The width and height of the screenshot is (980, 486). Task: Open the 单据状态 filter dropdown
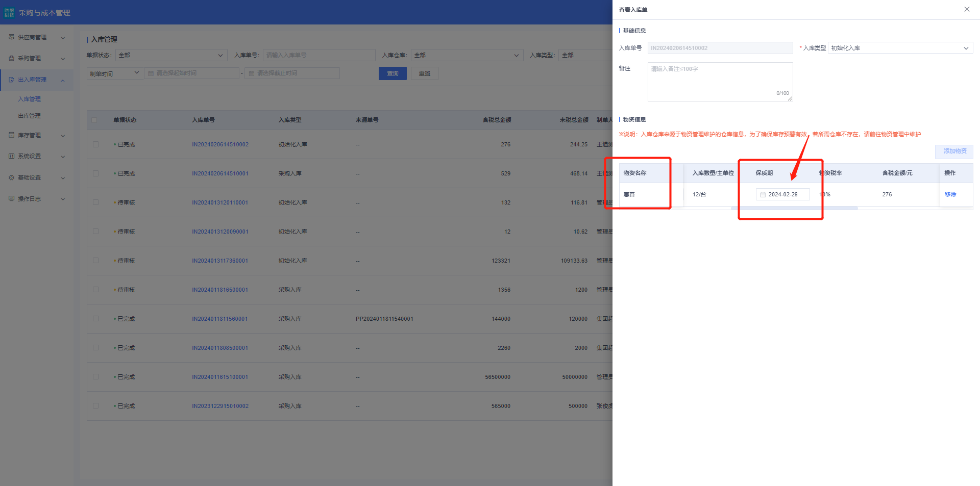pyautogui.click(x=171, y=55)
